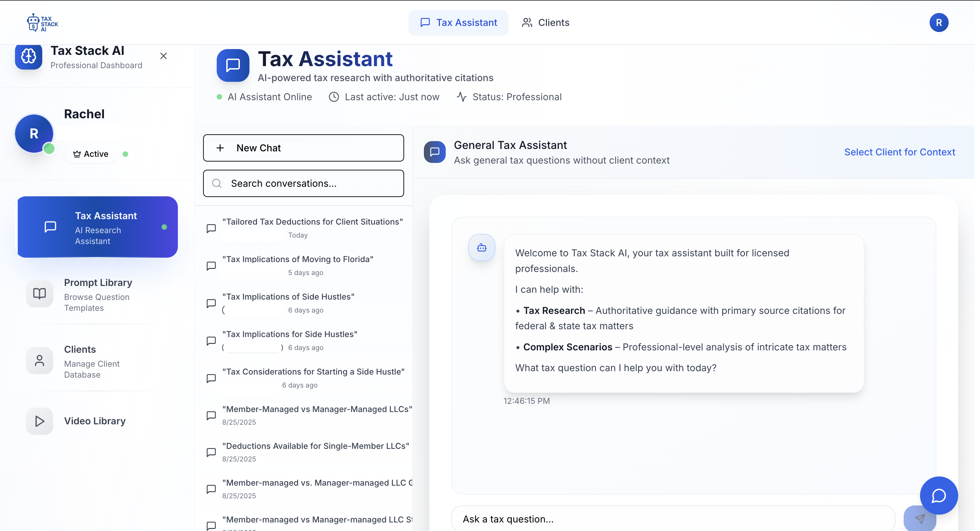Open the Video Library play icon

click(39, 421)
